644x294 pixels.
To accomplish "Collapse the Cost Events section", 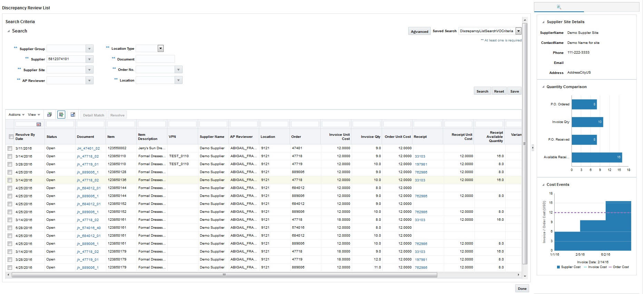I will point(543,185).
